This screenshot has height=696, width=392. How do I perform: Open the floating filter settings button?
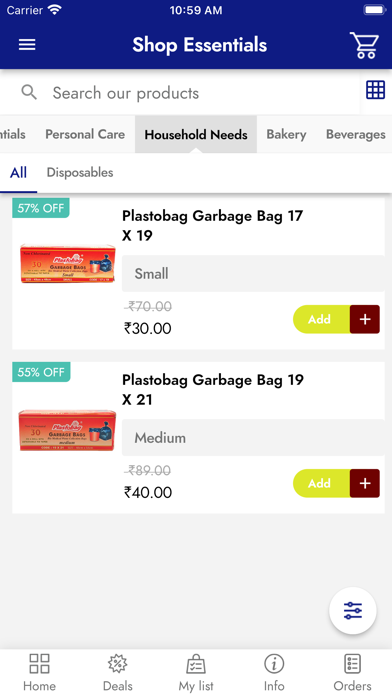point(353,611)
